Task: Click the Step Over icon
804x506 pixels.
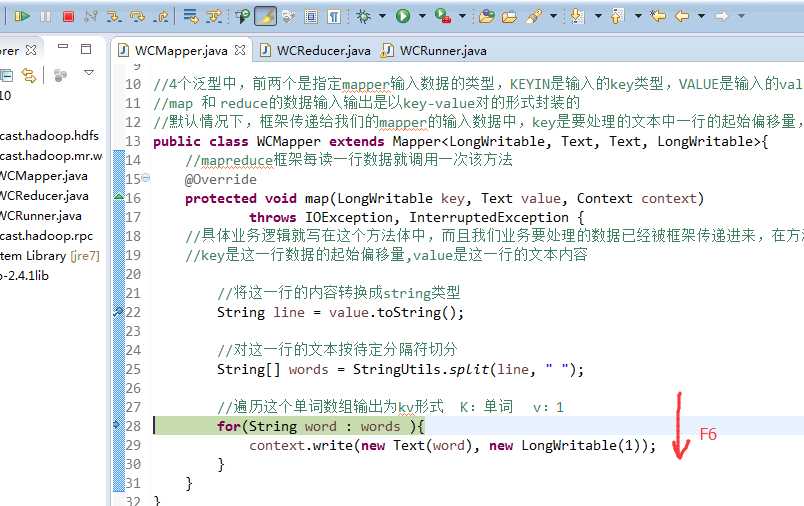Action: (137, 16)
